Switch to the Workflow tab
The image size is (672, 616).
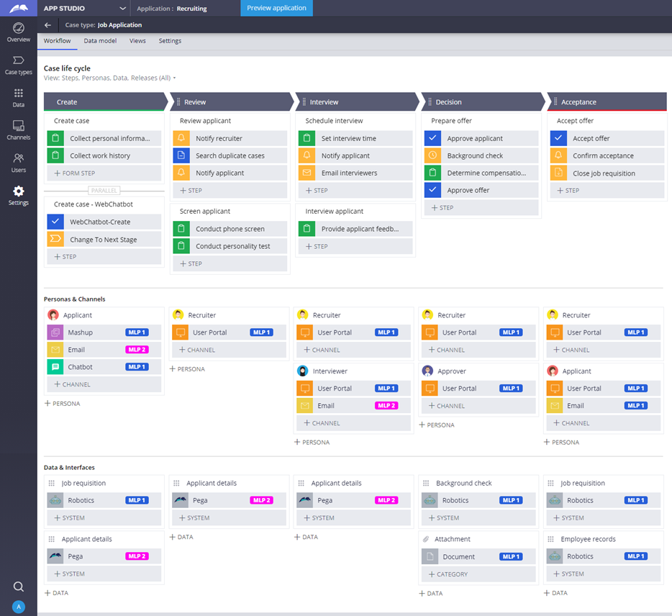coord(57,41)
